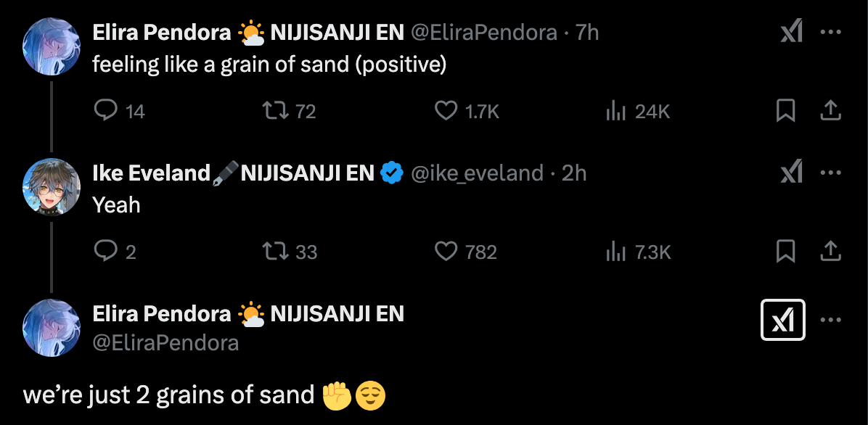This screenshot has height=425, width=868.
Task: Open Grok icon on Elira's first tweet
Action: click(791, 33)
